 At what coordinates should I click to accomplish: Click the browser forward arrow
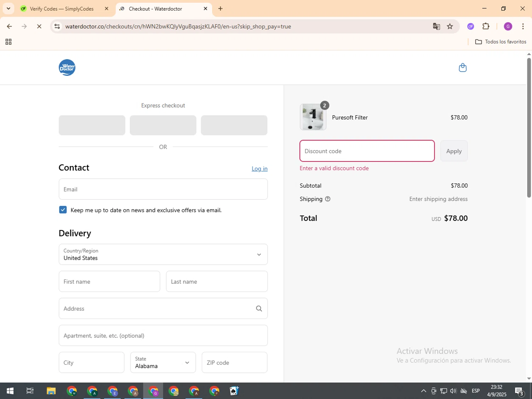click(x=24, y=26)
